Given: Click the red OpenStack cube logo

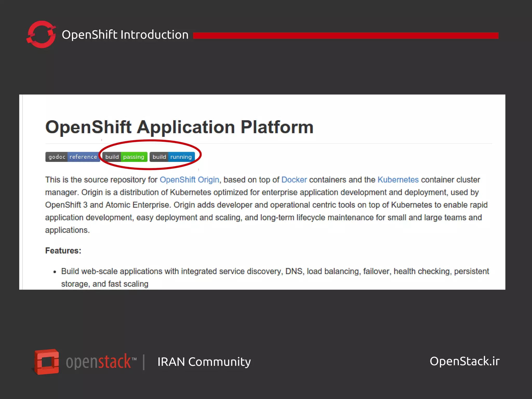Looking at the screenshot, I should 46,362.
